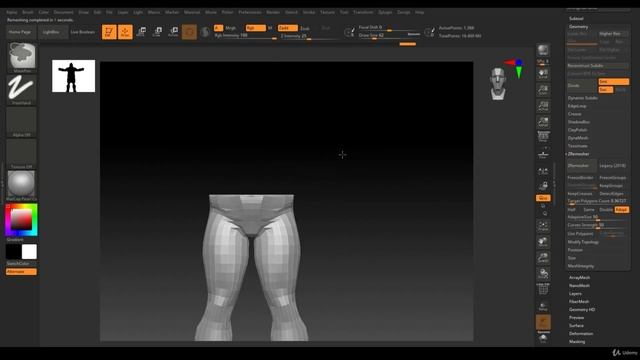Click the Zoom canvas icon

pos(543,90)
